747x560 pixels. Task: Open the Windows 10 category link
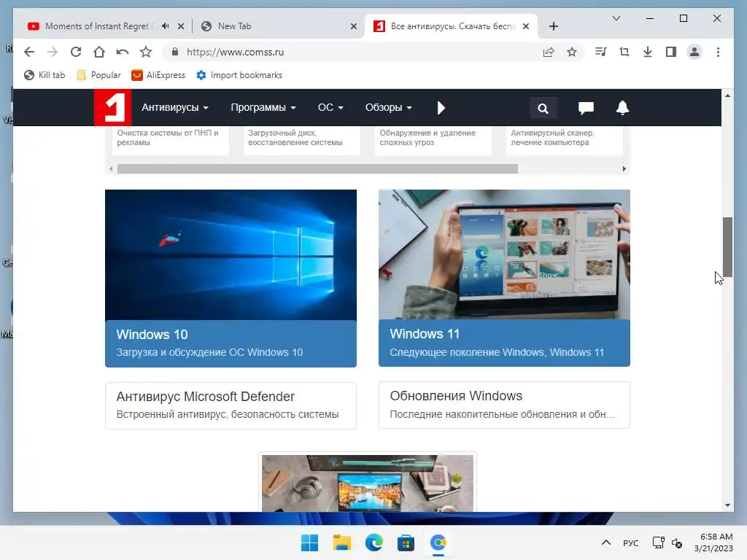(x=231, y=343)
